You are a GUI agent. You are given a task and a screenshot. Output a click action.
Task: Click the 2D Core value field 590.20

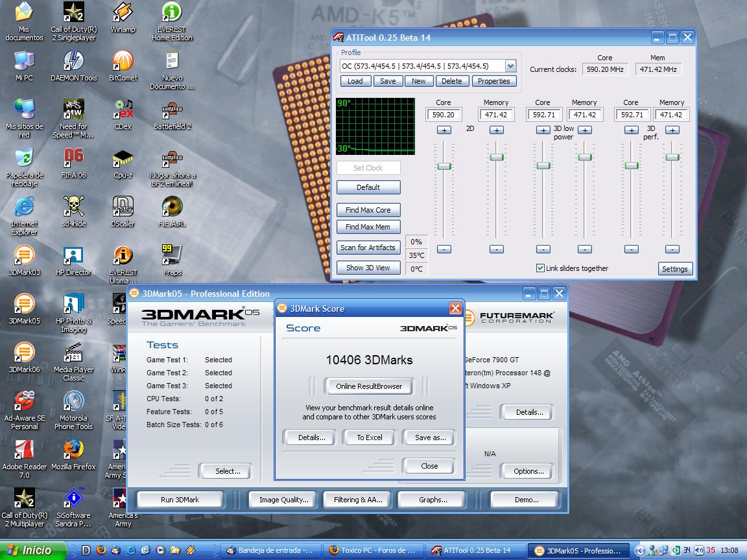tap(444, 114)
